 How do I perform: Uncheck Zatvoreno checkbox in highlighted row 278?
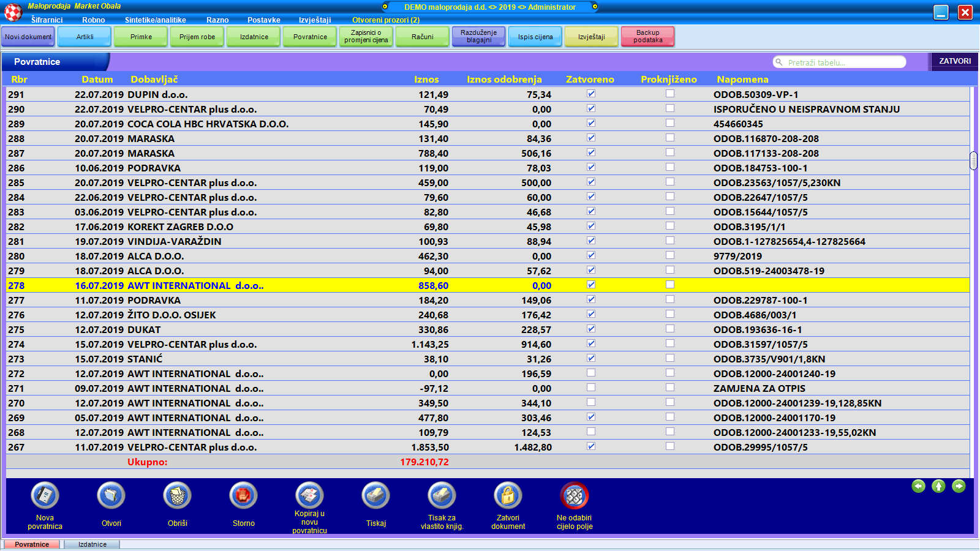(591, 285)
